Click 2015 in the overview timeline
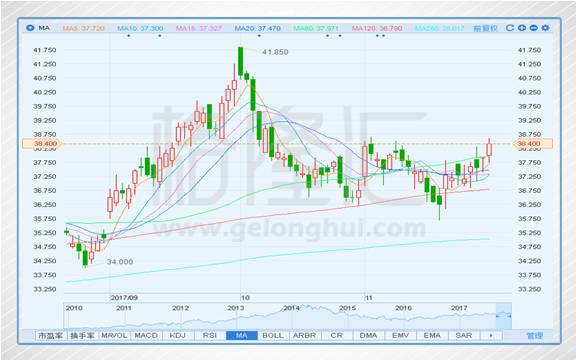576x360 pixels. coord(347,308)
